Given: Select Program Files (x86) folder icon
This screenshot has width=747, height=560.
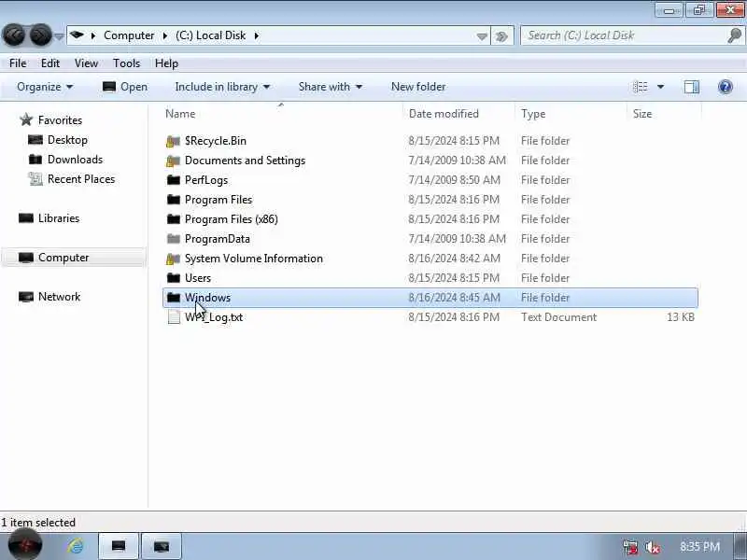Looking at the screenshot, I should pyautogui.click(x=174, y=219).
